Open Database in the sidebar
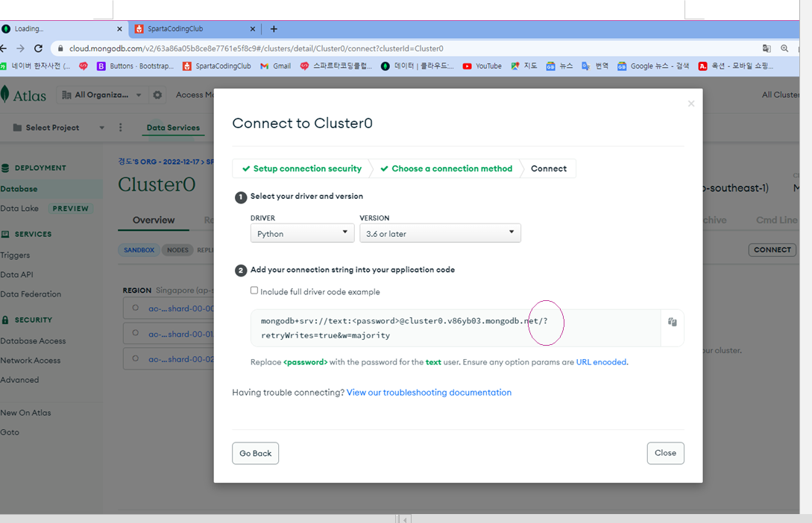This screenshot has width=812, height=523. point(19,188)
